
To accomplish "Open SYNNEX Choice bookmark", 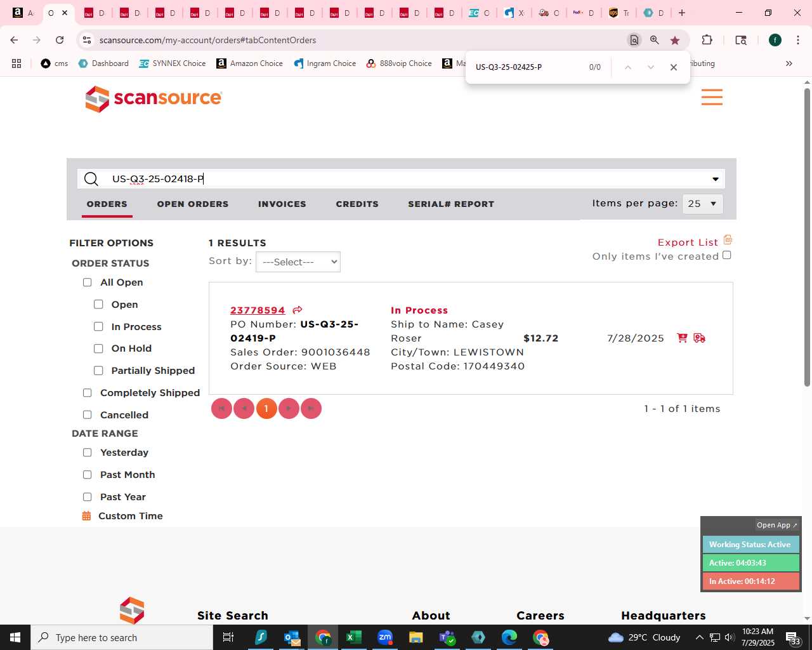I will (173, 63).
